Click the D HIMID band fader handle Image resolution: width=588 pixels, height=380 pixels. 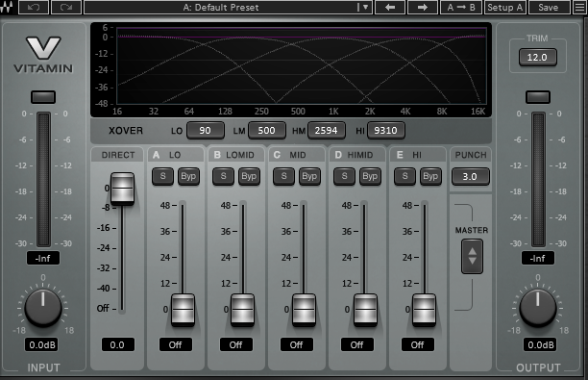[x=365, y=310]
